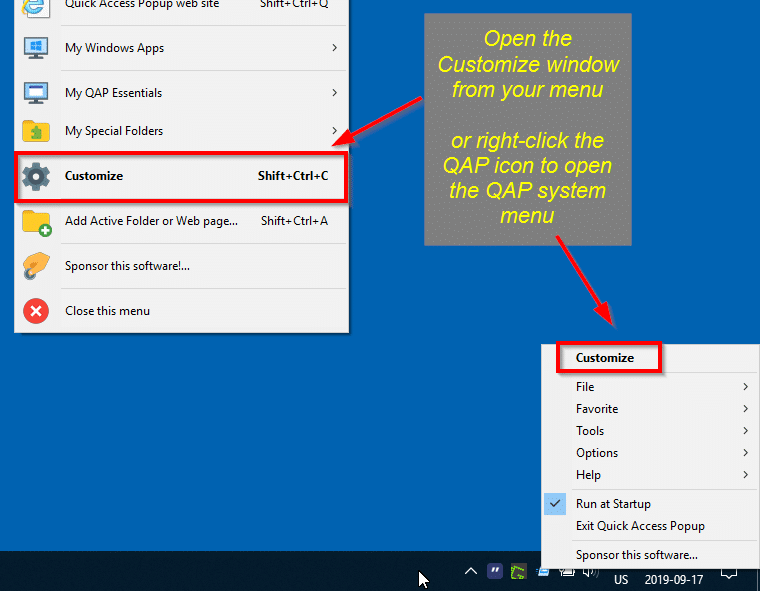Choose Exit Quick Access Popup
Viewport: 760px width, 591px height.
point(640,526)
